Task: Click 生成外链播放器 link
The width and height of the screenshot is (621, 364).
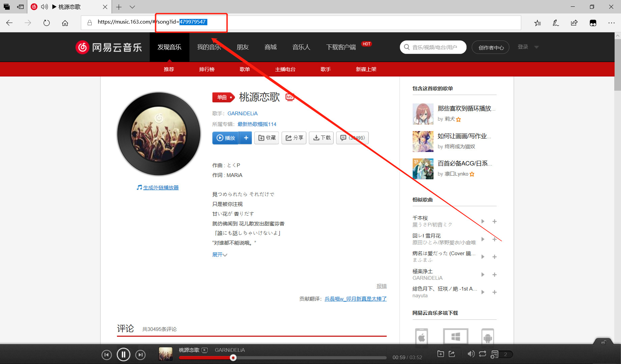Action: [x=161, y=188]
